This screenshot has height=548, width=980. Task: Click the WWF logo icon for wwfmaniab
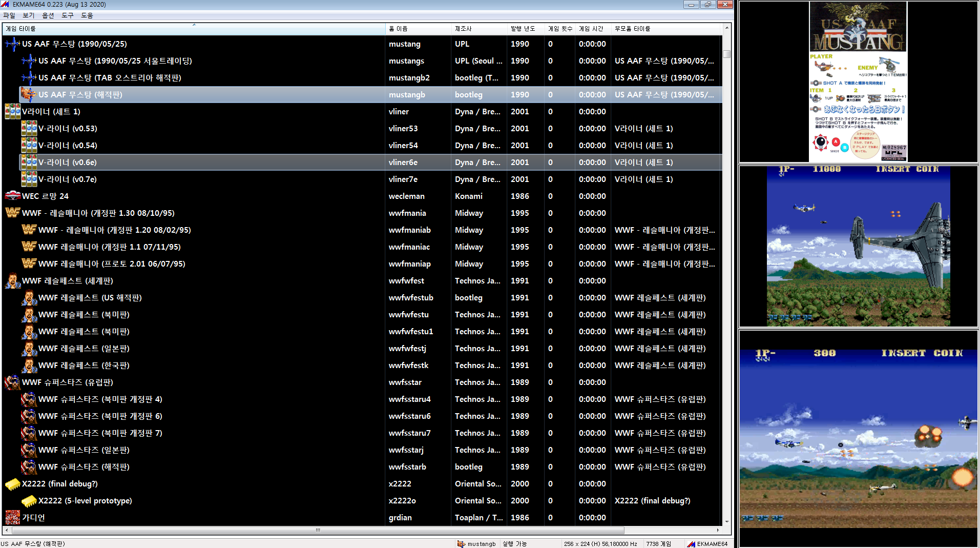(29, 230)
